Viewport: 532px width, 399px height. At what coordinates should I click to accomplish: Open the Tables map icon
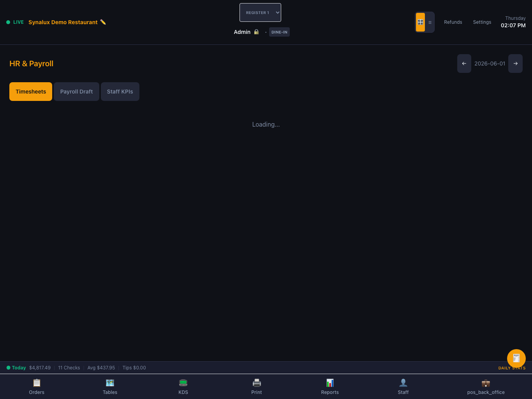(110, 383)
